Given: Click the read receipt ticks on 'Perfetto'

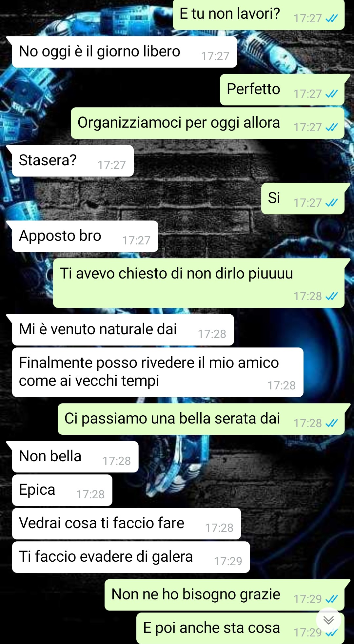Looking at the screenshot, I should pos(331,94).
